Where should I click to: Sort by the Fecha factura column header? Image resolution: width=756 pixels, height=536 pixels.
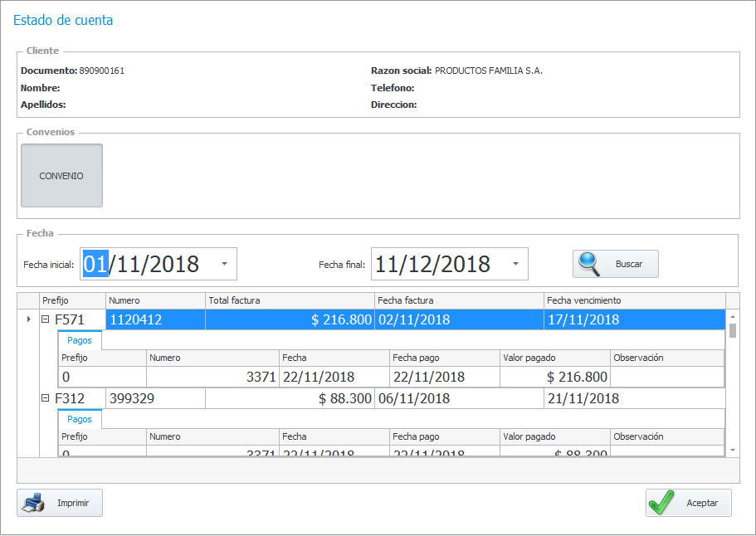pos(459,300)
